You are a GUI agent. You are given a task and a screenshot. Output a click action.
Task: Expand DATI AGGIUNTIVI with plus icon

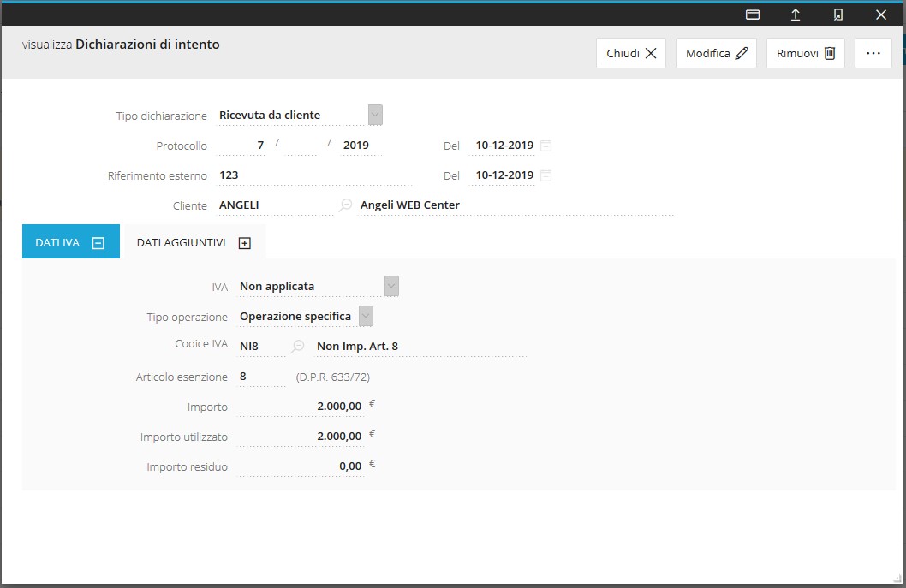coord(245,243)
